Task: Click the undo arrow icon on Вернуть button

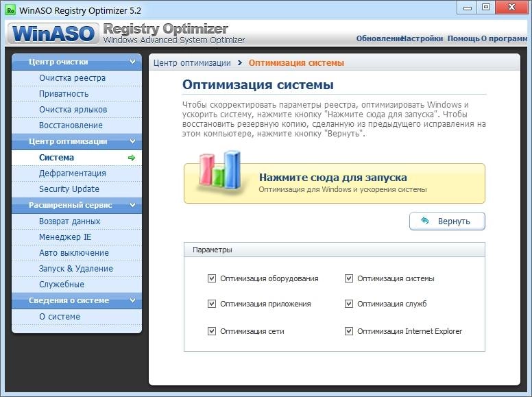Action: (424, 221)
